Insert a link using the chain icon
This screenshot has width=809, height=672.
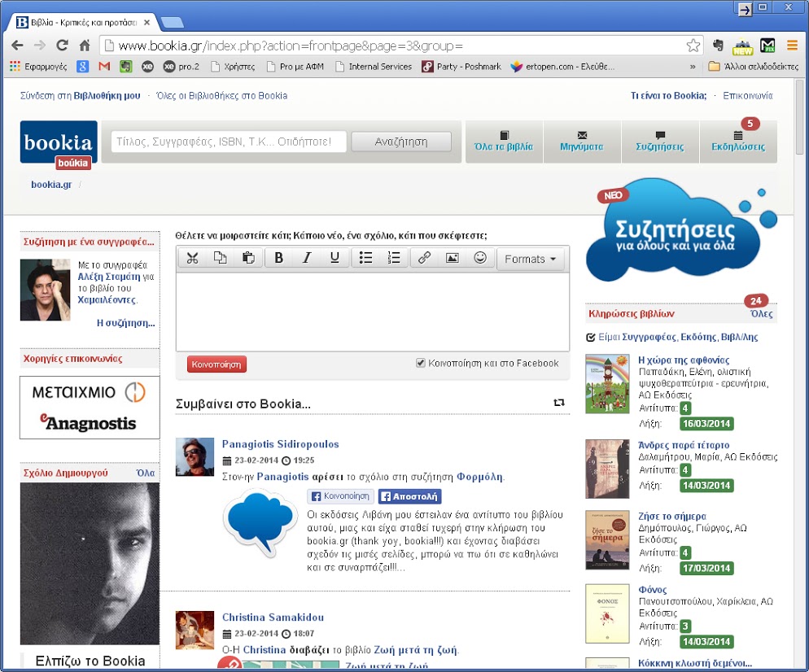424,259
